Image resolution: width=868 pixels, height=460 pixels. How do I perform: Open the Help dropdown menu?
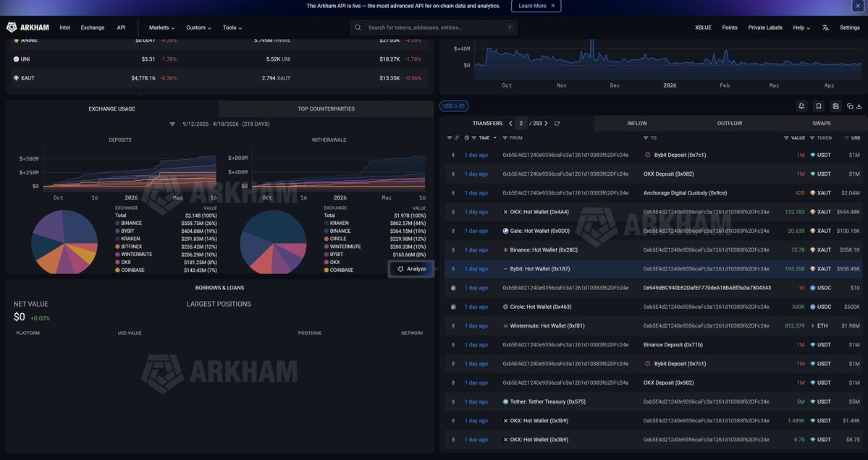[x=801, y=27]
